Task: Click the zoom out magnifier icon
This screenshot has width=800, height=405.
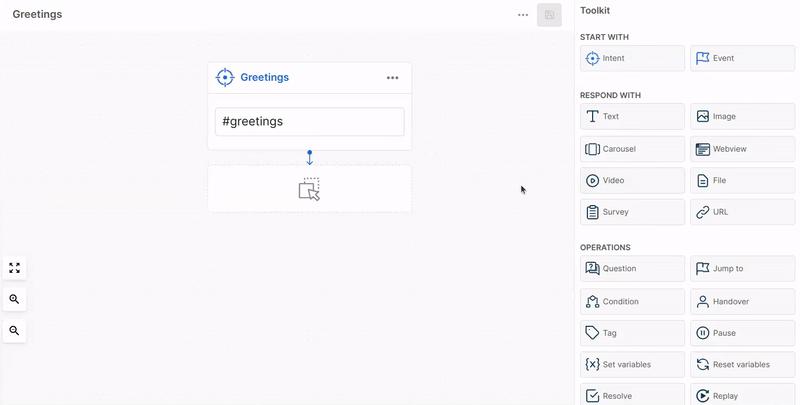Action: point(14,330)
